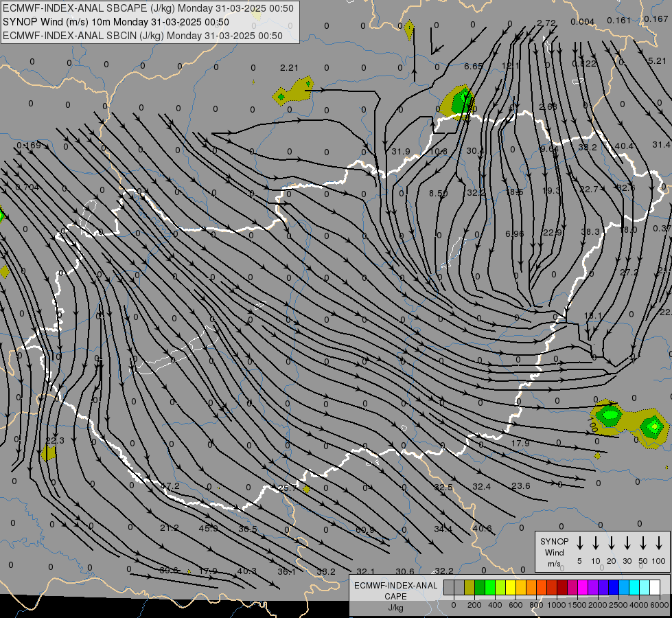Click the map value 10.8
The width and height of the screenshot is (672, 618).
point(438,151)
